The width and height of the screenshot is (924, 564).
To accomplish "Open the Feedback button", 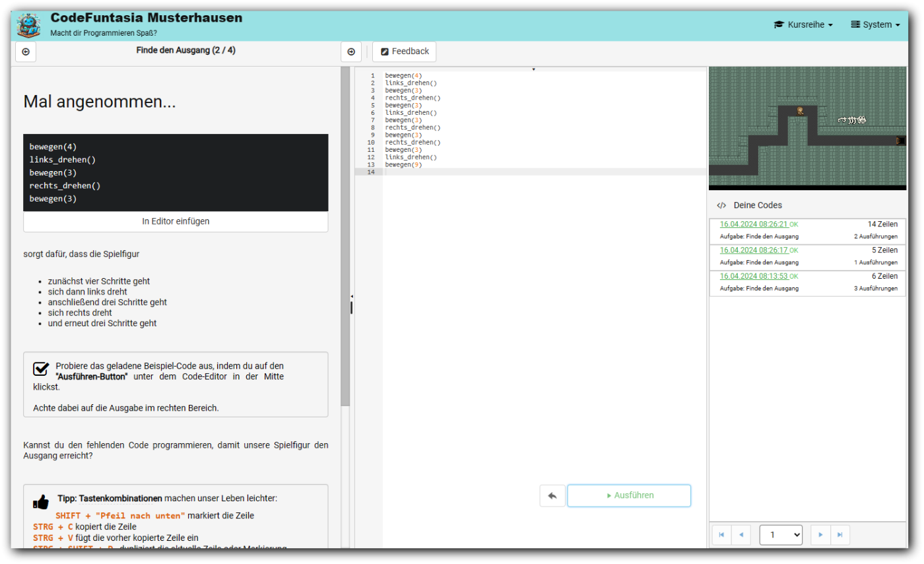I will coord(405,52).
